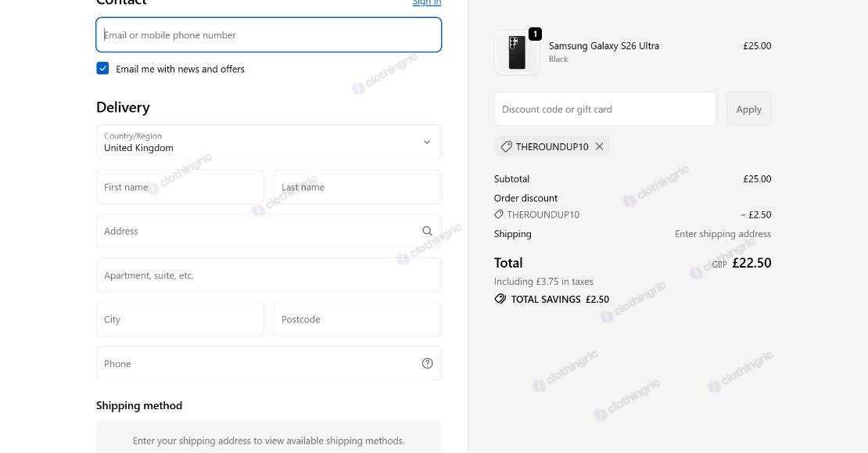Click the order discount tag icon

click(x=499, y=214)
